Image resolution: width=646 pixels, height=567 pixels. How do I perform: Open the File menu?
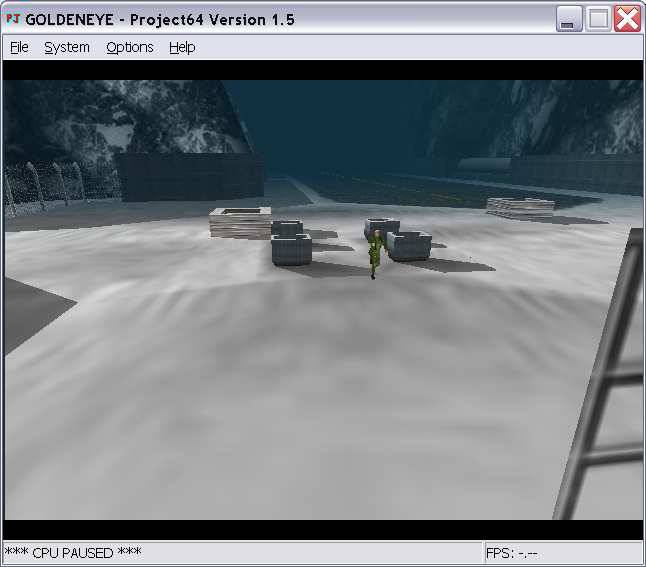pos(19,47)
